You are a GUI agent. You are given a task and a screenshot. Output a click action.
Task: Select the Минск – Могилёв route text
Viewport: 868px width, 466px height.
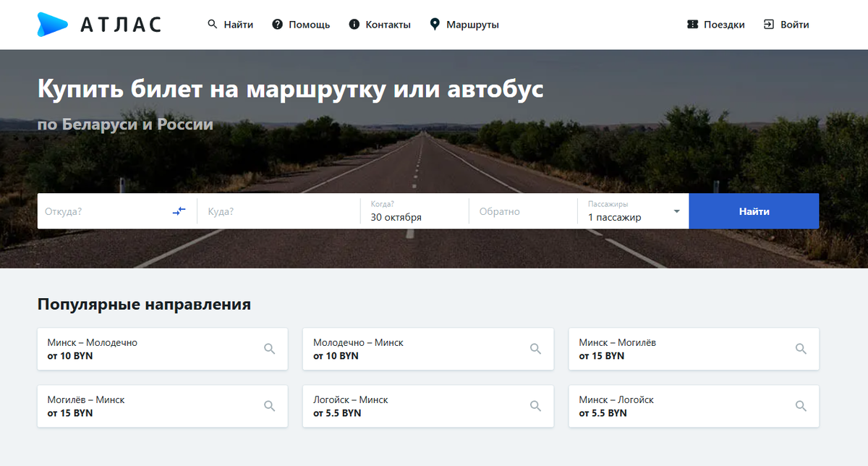[618, 342]
